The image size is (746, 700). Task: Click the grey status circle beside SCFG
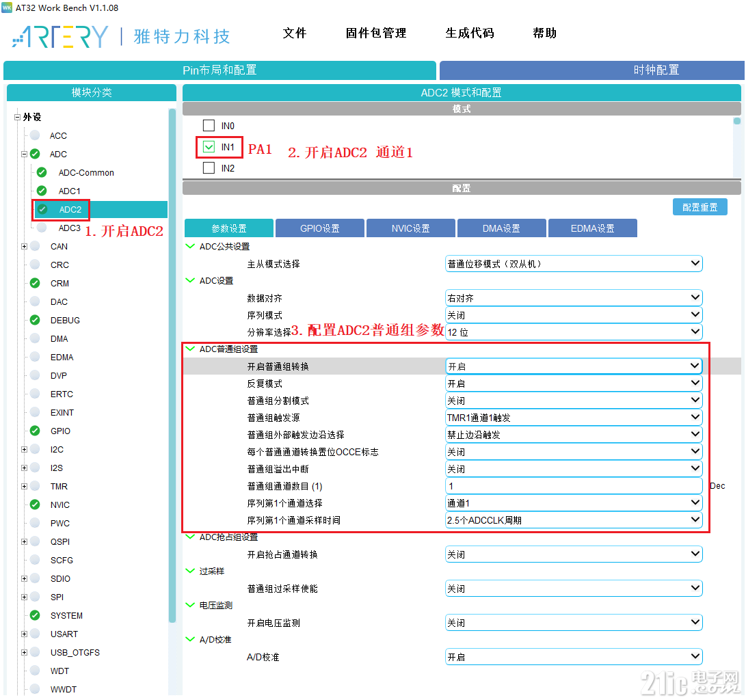click(35, 560)
